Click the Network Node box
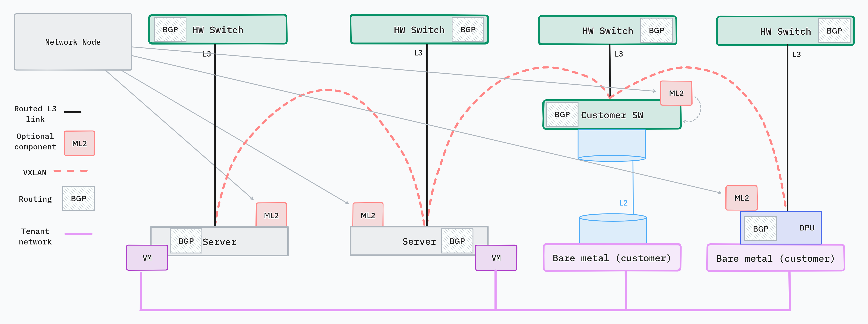Image resolution: width=868 pixels, height=324 pixels. 73,42
